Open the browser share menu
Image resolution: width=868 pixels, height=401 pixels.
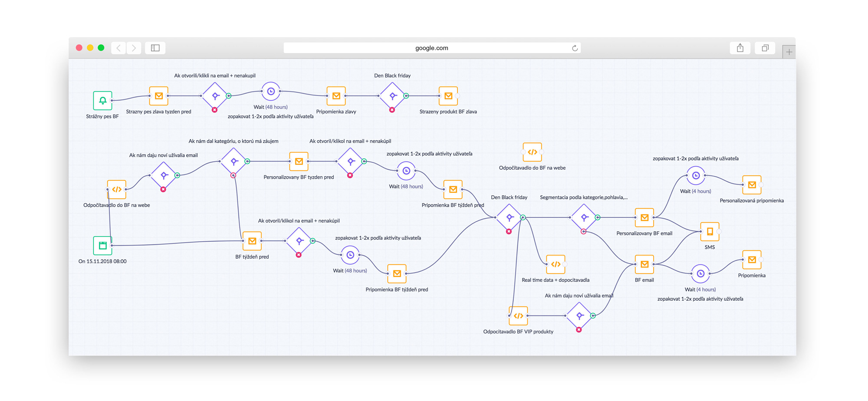pos(740,48)
